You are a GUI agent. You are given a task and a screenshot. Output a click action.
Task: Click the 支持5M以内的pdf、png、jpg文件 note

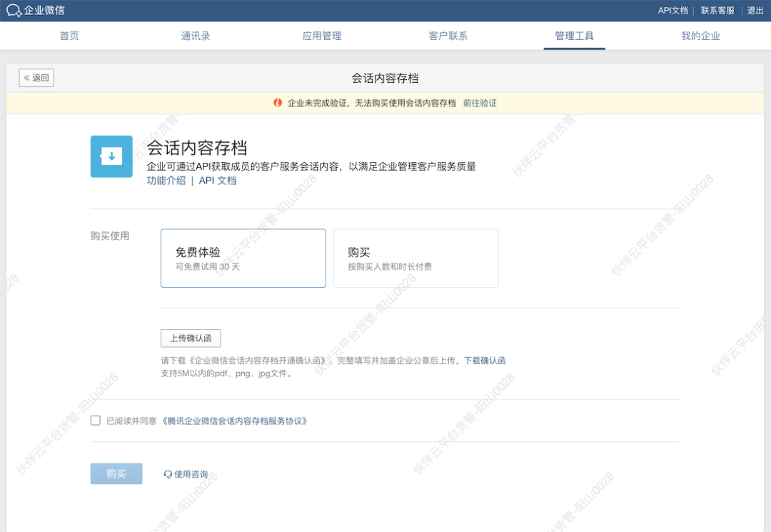[x=227, y=373]
